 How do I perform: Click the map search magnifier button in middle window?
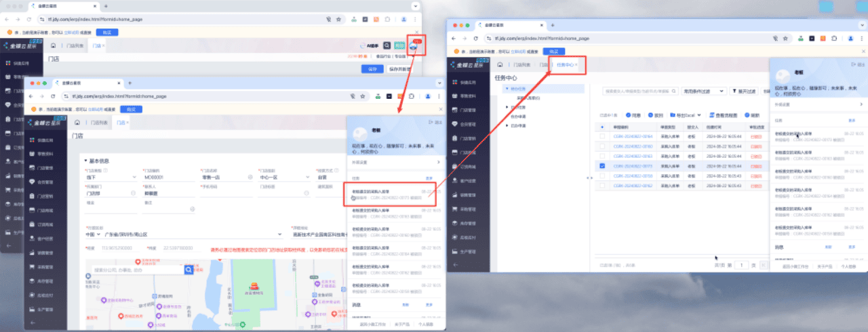pos(189,270)
